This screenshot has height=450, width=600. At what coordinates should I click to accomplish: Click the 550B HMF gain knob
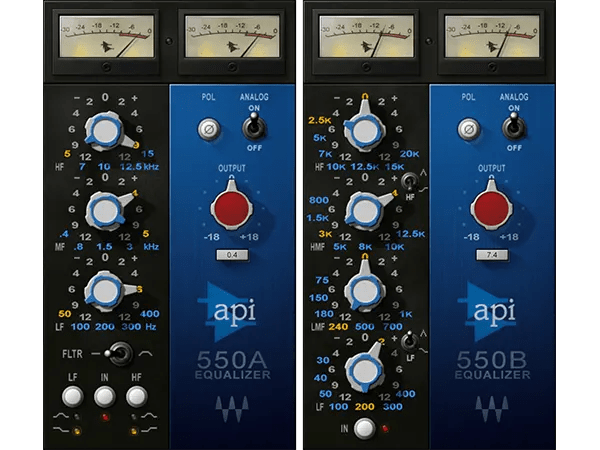click(x=364, y=211)
